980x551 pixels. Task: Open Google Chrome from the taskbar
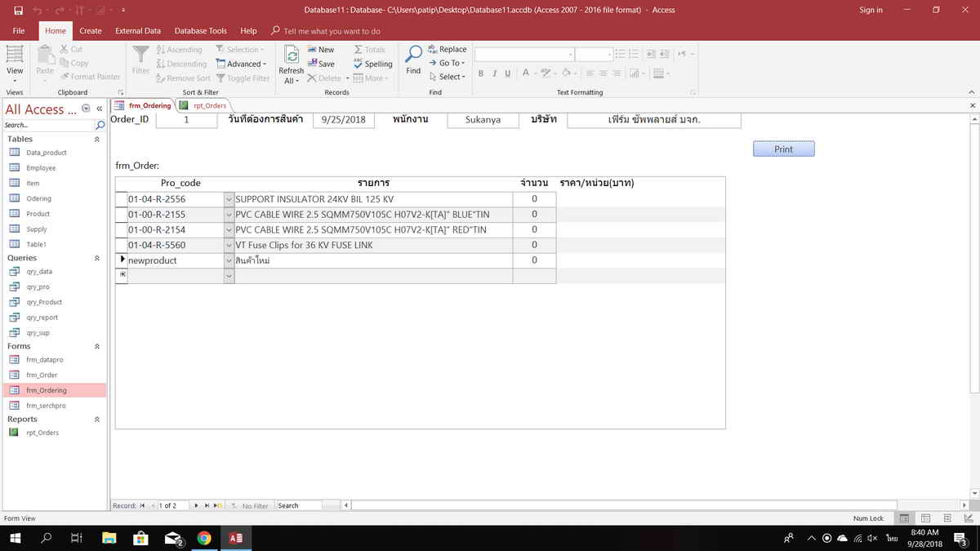pyautogui.click(x=203, y=538)
